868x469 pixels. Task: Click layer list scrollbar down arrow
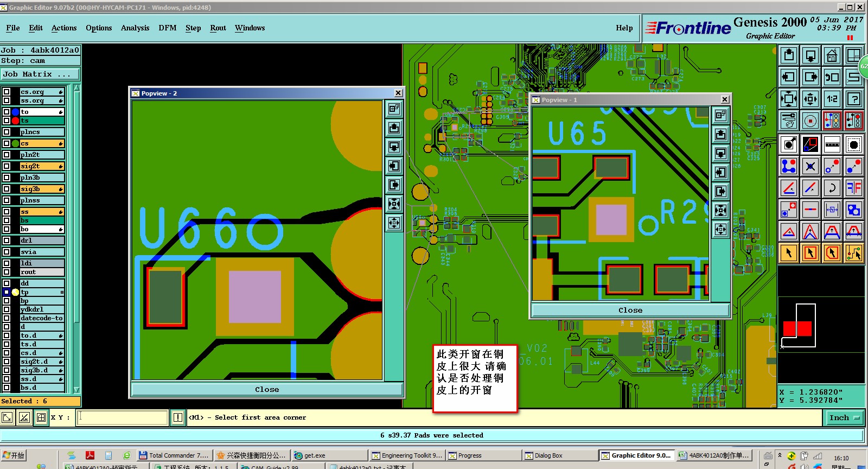pyautogui.click(x=76, y=390)
